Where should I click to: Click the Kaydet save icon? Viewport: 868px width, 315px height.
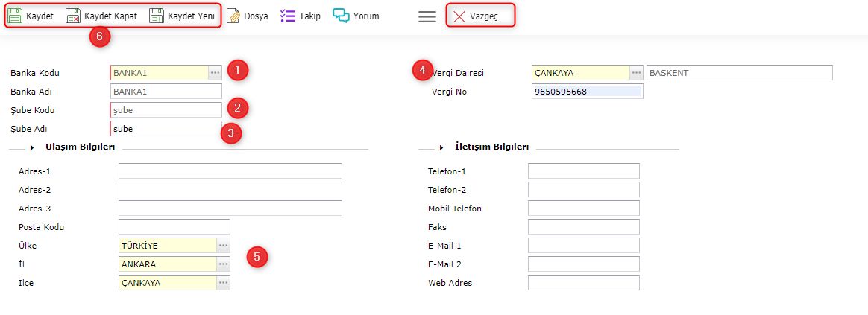pos(15,16)
